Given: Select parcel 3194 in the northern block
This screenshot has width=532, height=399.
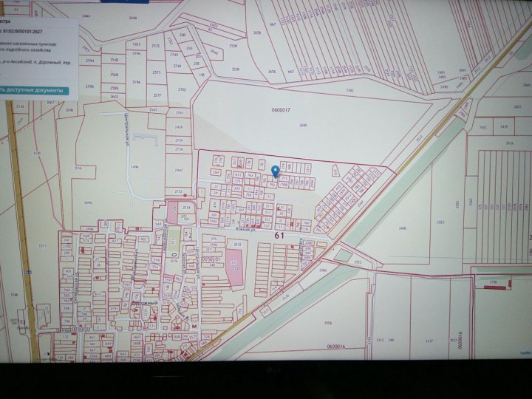Looking at the screenshot, I should 136,54.
